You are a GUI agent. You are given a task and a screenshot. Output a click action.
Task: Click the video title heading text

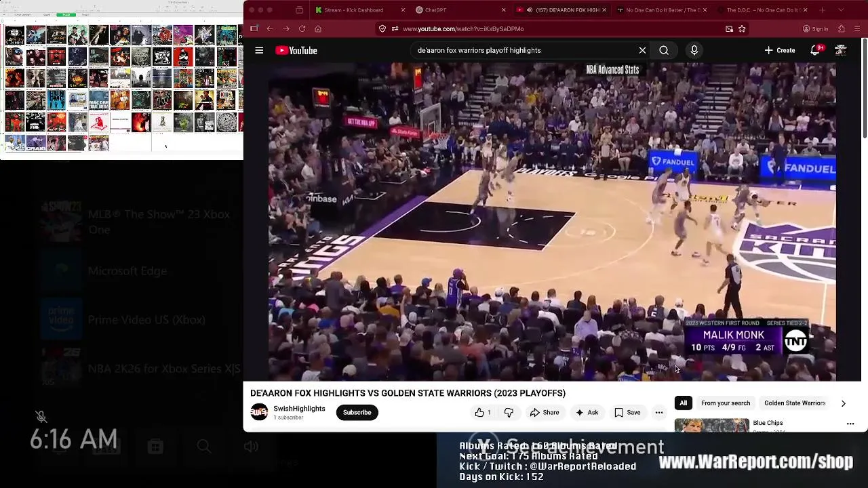(x=408, y=393)
